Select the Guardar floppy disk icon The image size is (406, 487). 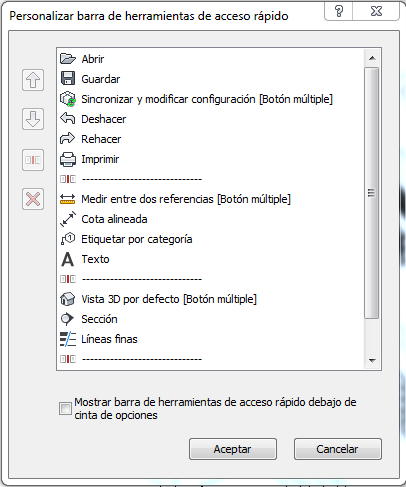[x=68, y=79]
